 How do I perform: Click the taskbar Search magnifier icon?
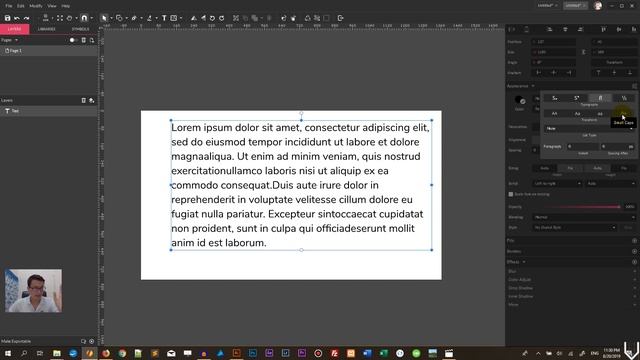click(x=24, y=353)
